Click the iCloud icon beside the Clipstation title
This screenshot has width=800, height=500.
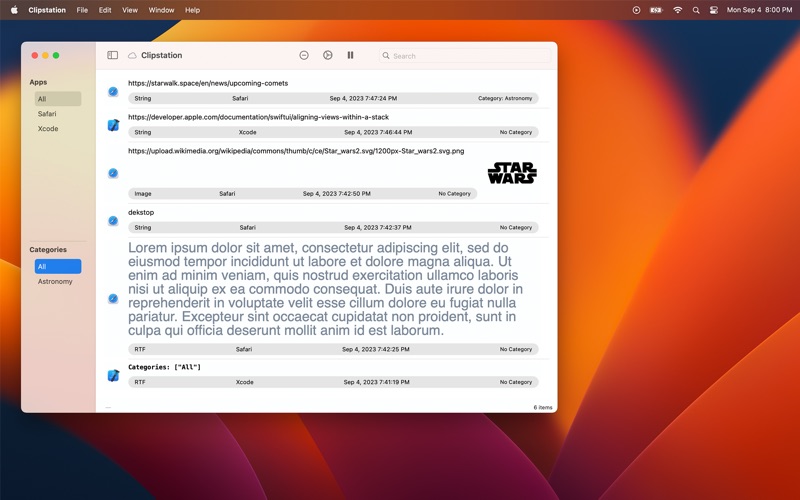(132, 55)
